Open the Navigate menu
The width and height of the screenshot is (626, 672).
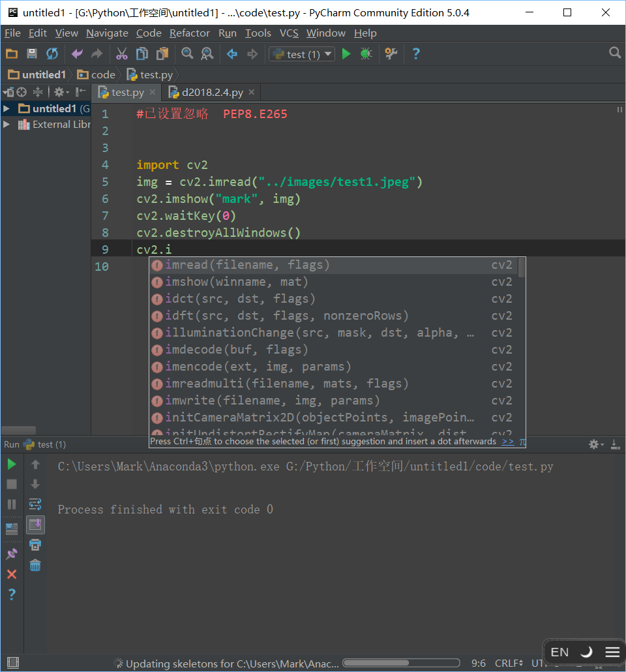click(x=107, y=33)
